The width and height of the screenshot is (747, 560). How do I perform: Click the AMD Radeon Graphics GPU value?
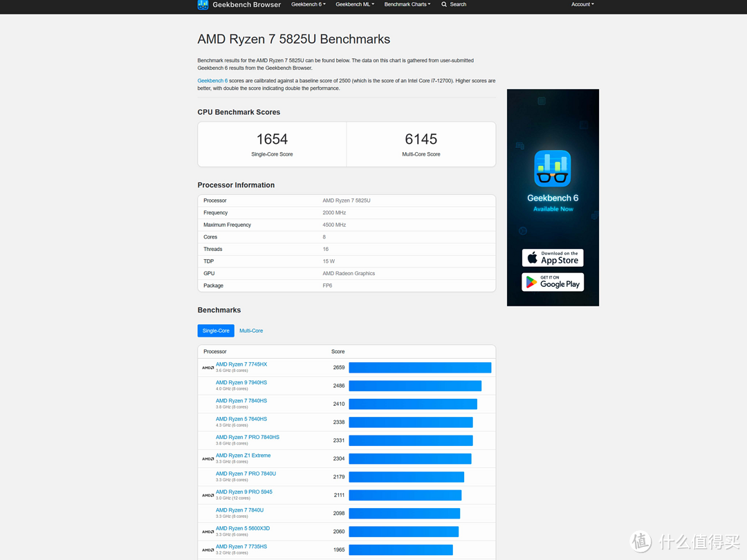tap(349, 273)
